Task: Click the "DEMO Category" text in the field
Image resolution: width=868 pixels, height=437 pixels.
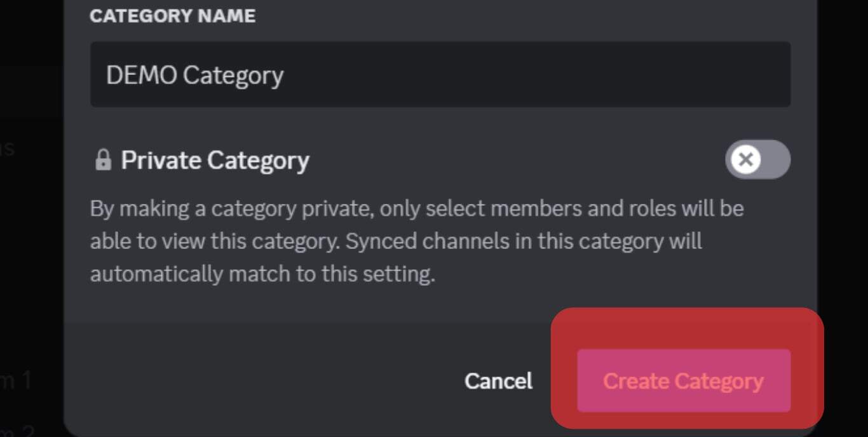Action: (194, 75)
